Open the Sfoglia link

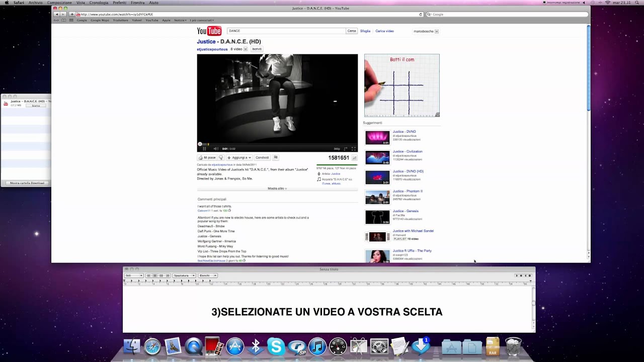pyautogui.click(x=365, y=31)
